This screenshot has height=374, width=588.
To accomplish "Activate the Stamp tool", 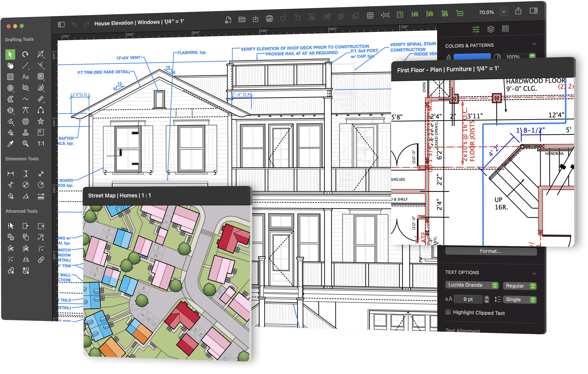I will [x=25, y=132].
